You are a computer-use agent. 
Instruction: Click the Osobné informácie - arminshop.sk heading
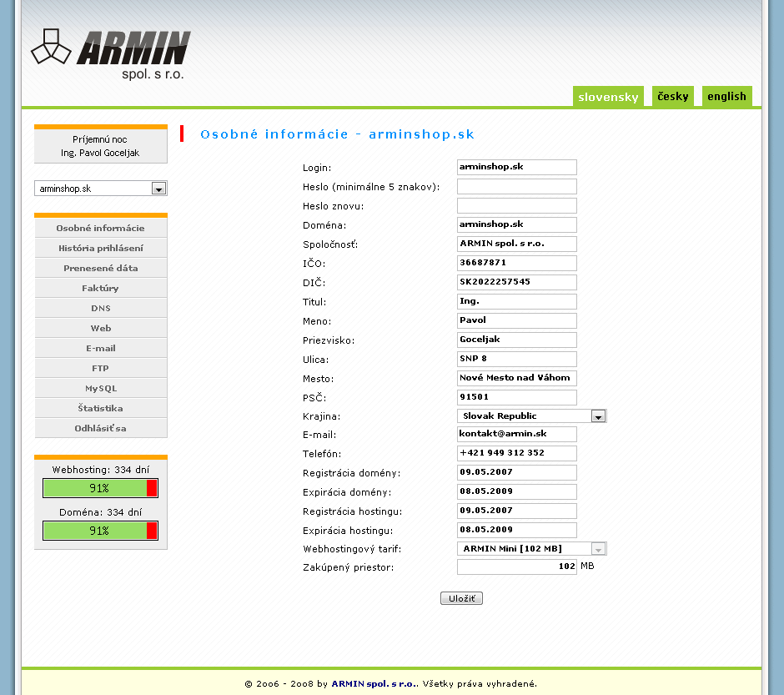[337, 134]
